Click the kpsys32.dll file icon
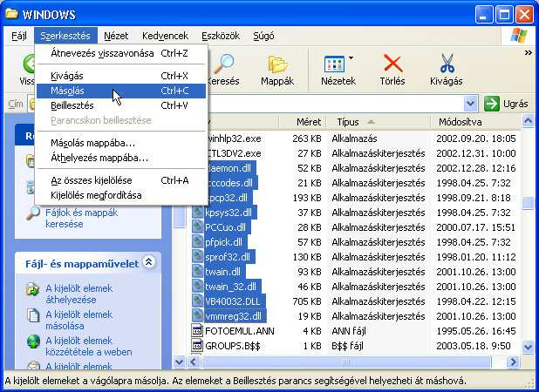 [x=197, y=213]
